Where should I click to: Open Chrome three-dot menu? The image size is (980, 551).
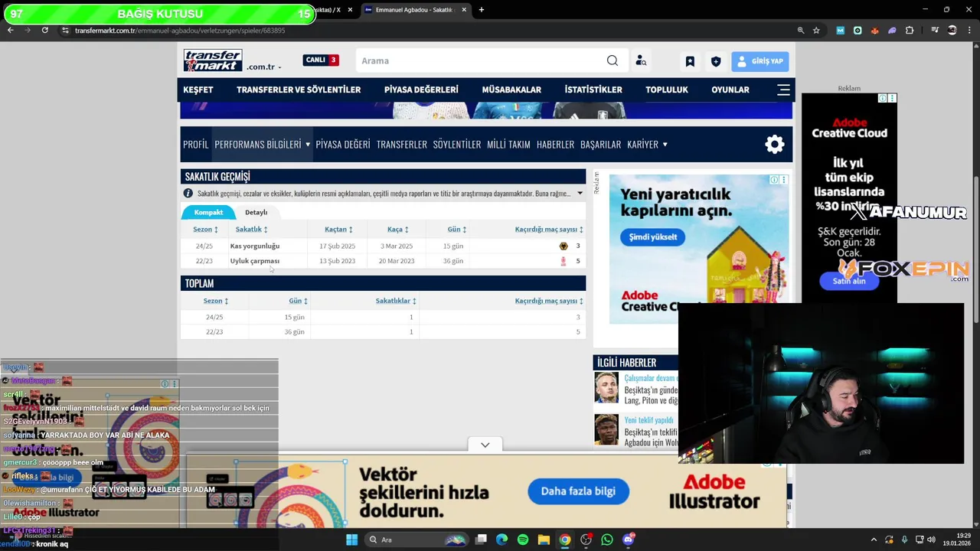point(969,30)
